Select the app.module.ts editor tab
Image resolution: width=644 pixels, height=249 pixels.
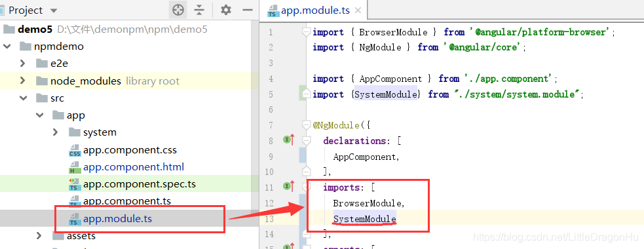[314, 10]
